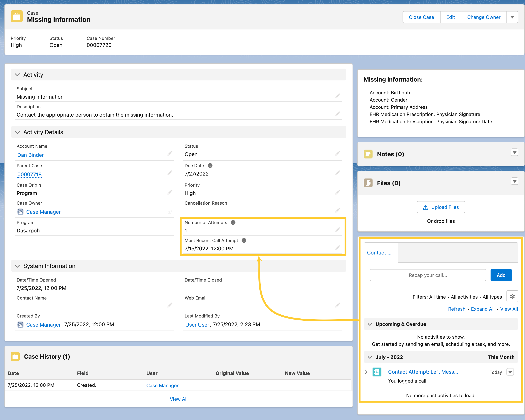This screenshot has width=525, height=420.
Task: Show Most Recent Call Attempt info icon
Action: pyautogui.click(x=244, y=240)
